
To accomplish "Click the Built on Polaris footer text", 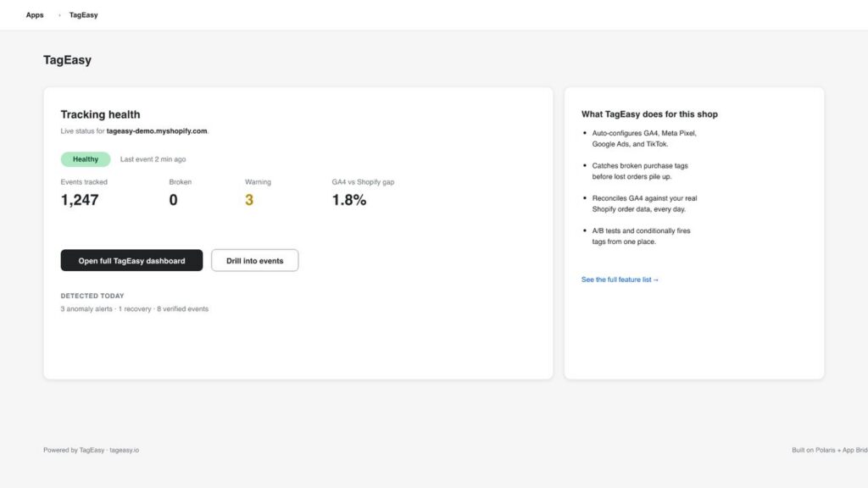I will (829, 451).
